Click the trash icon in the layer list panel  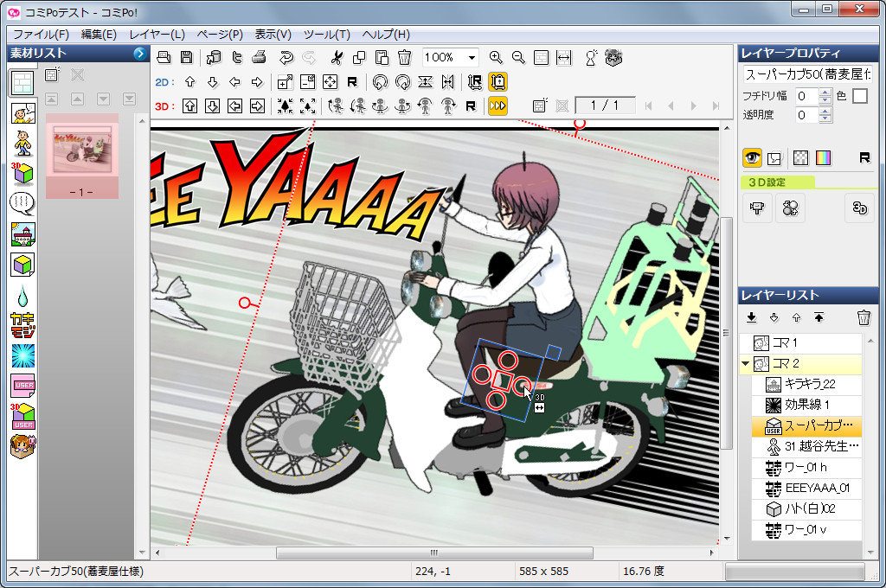click(x=864, y=317)
